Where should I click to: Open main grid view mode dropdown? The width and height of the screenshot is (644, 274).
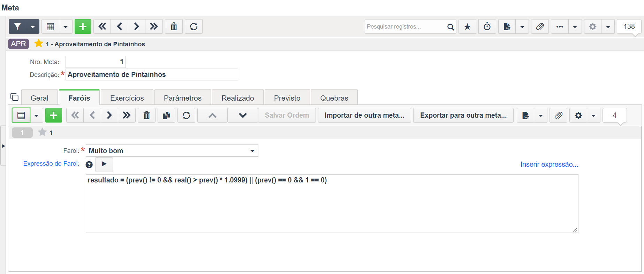click(x=66, y=26)
